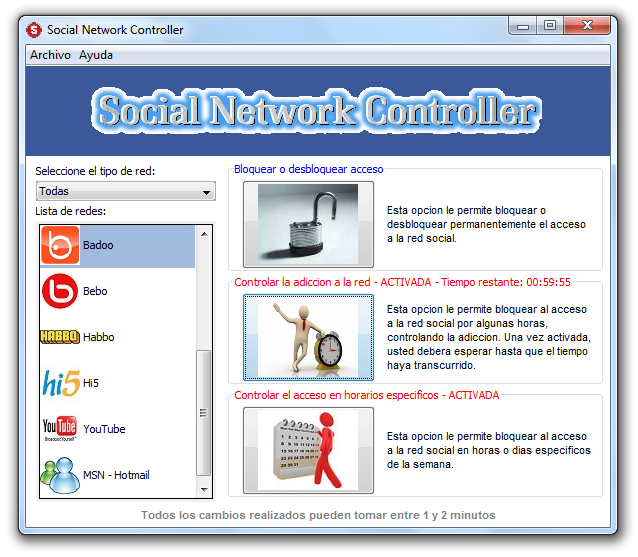The width and height of the screenshot is (638, 557).
Task: Close the Social Network Controller window
Action: click(587, 26)
